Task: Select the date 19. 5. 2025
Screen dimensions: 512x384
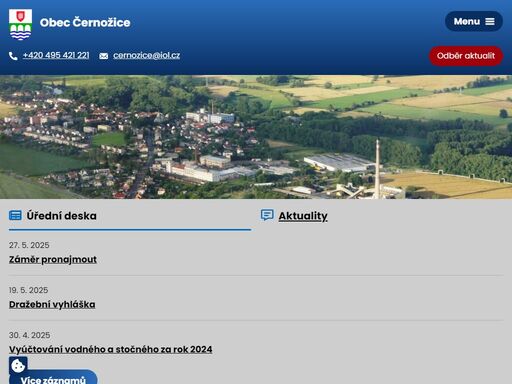Action: (x=28, y=290)
